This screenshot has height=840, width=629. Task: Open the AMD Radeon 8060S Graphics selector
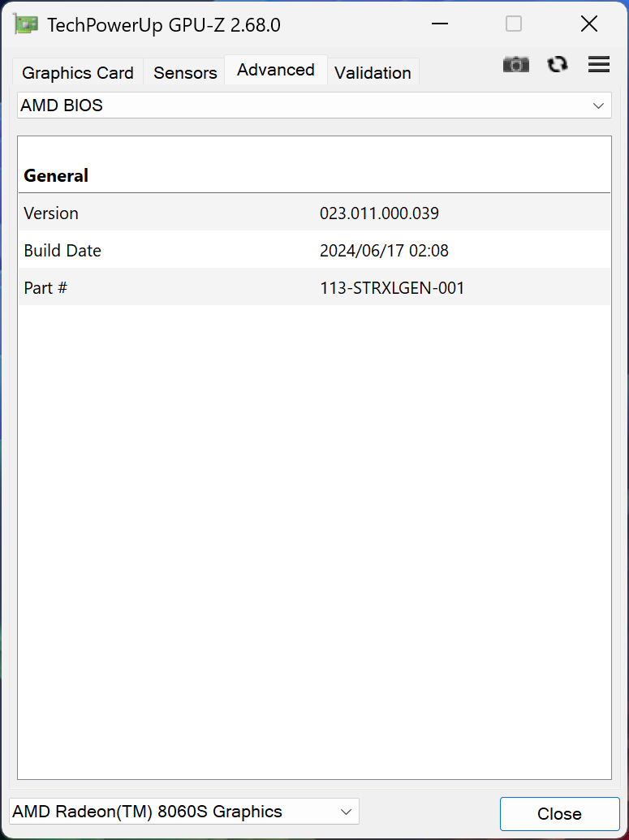click(183, 812)
